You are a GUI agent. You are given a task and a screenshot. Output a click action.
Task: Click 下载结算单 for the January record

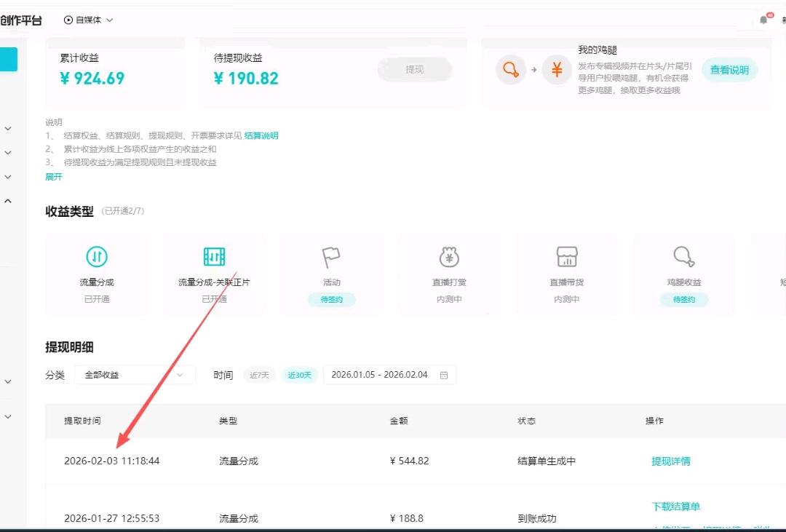pyautogui.click(x=675, y=506)
